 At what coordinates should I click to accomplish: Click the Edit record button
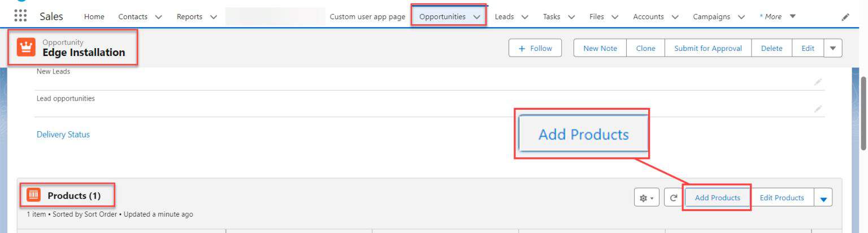click(808, 48)
